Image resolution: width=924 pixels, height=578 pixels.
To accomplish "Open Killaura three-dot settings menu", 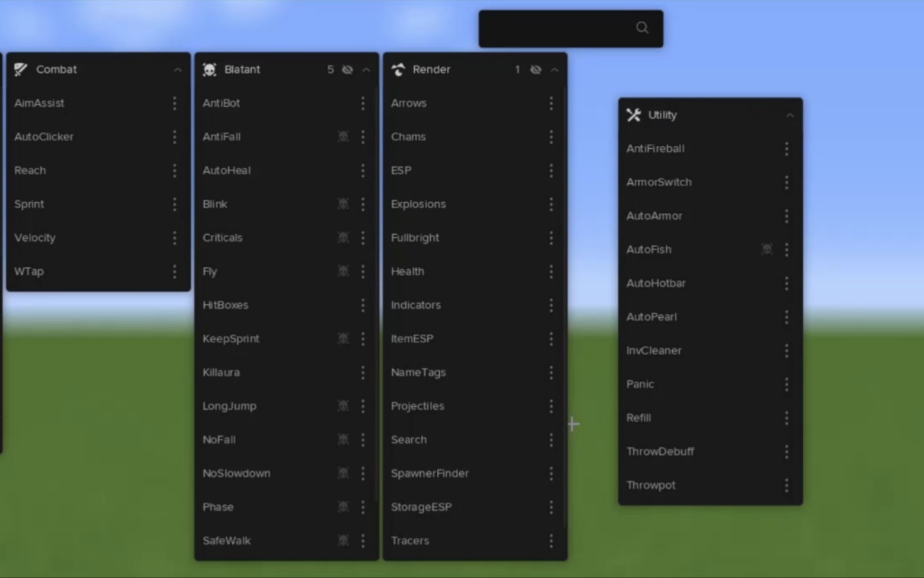I will [x=363, y=372].
